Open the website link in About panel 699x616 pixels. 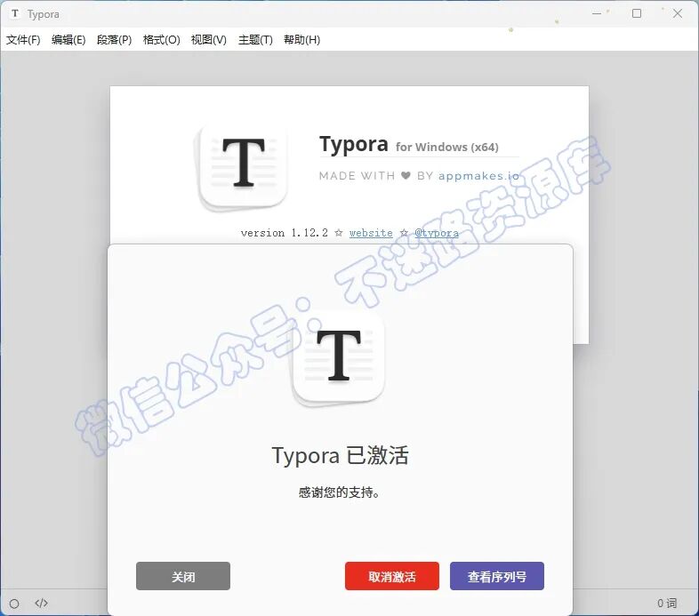371,233
